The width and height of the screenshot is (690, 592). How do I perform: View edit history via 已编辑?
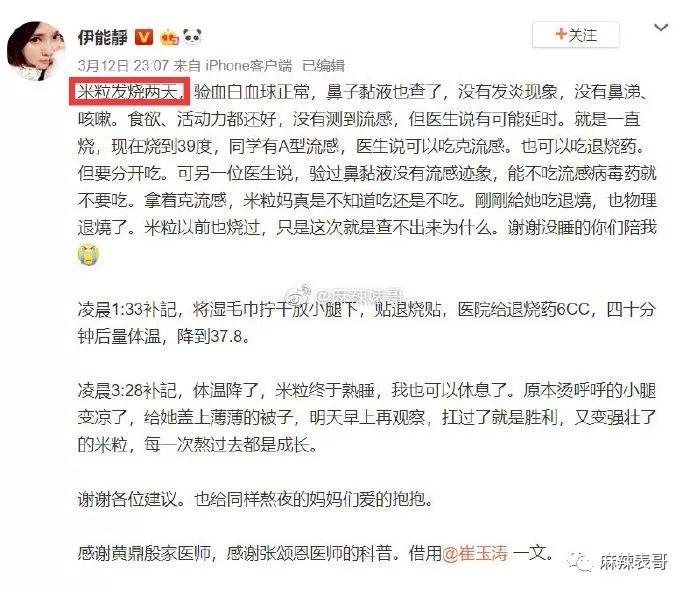[x=323, y=66]
